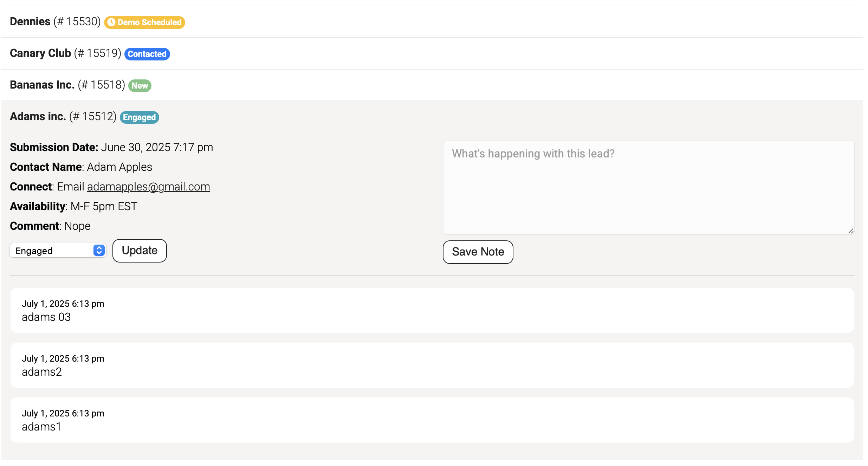Focus the lead note text area
Screen dimensions: 868x466
[649, 188]
